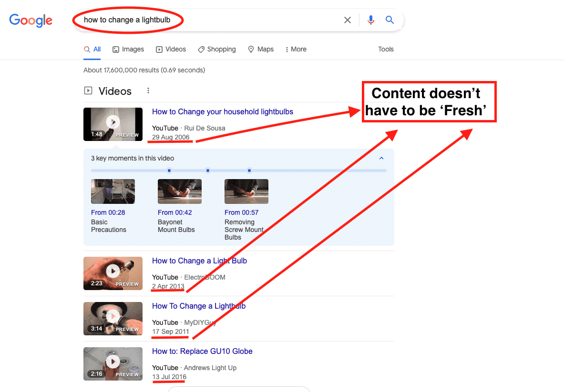Click the Rui De Sousa channel name
The image size is (564, 392).
pos(205,128)
